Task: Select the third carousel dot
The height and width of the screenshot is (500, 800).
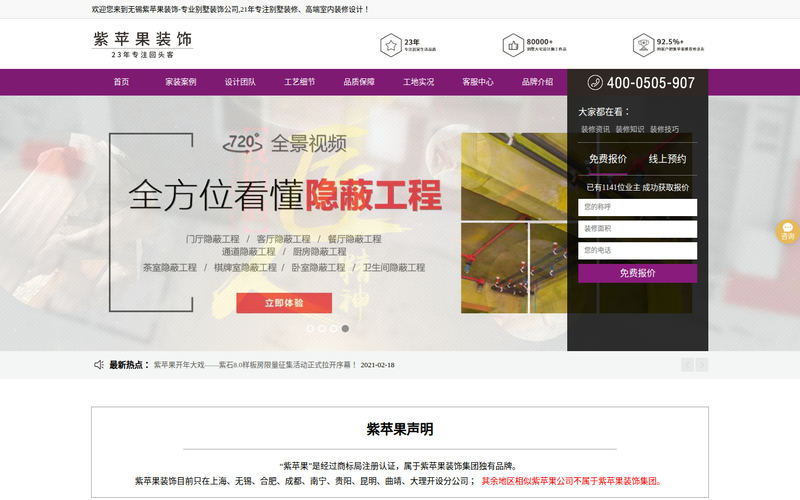Action: coord(334,329)
